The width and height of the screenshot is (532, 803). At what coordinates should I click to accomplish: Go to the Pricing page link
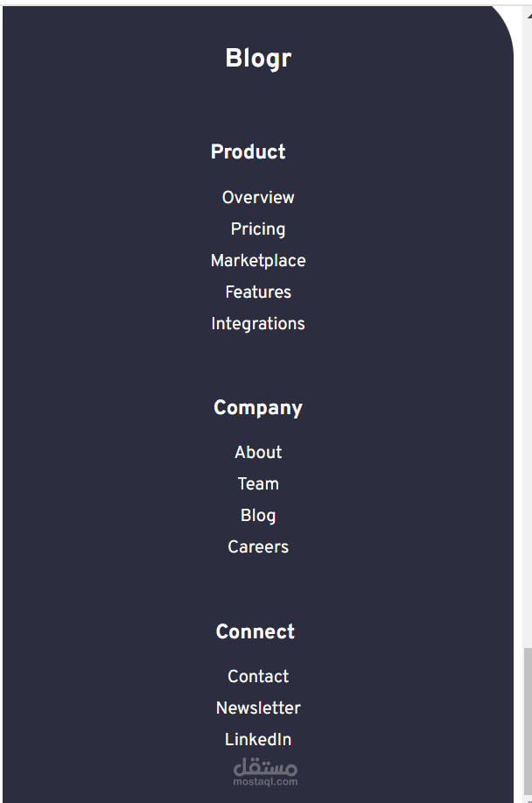(x=258, y=229)
